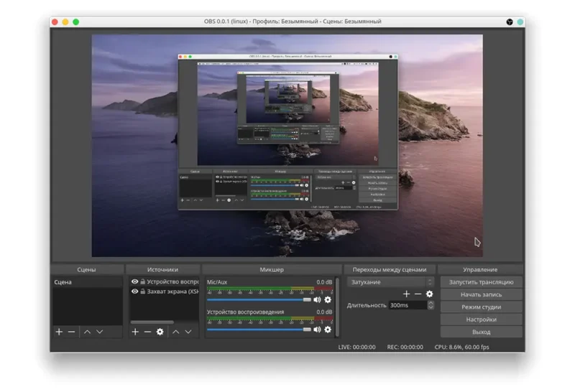Select Сцена in the scenes list
The width and height of the screenshot is (575, 392).
[x=87, y=282]
